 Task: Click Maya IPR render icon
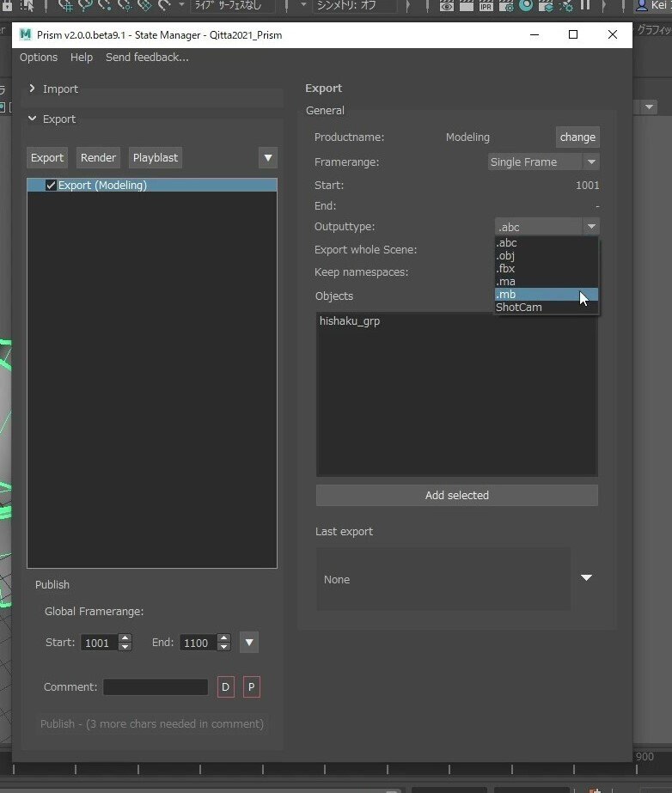(486, 5)
